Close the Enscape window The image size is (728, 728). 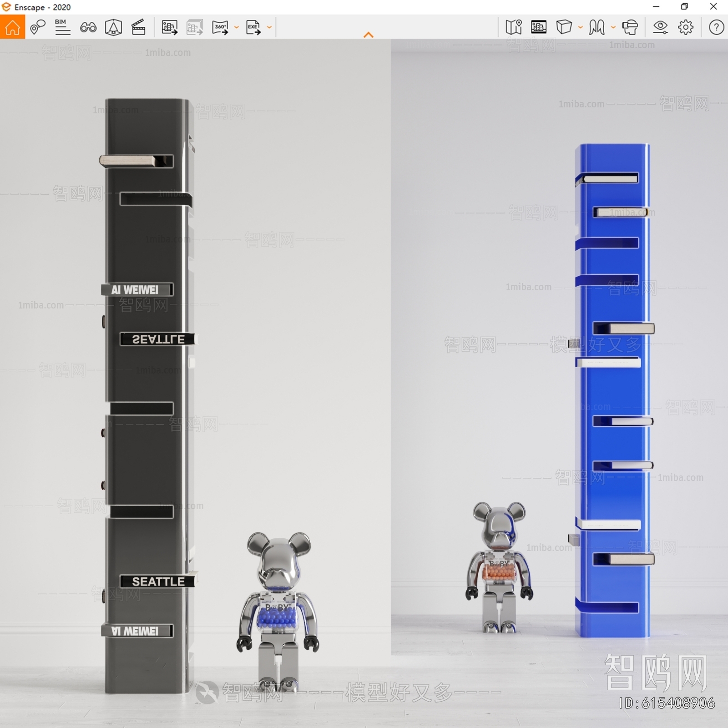pyautogui.click(x=713, y=7)
